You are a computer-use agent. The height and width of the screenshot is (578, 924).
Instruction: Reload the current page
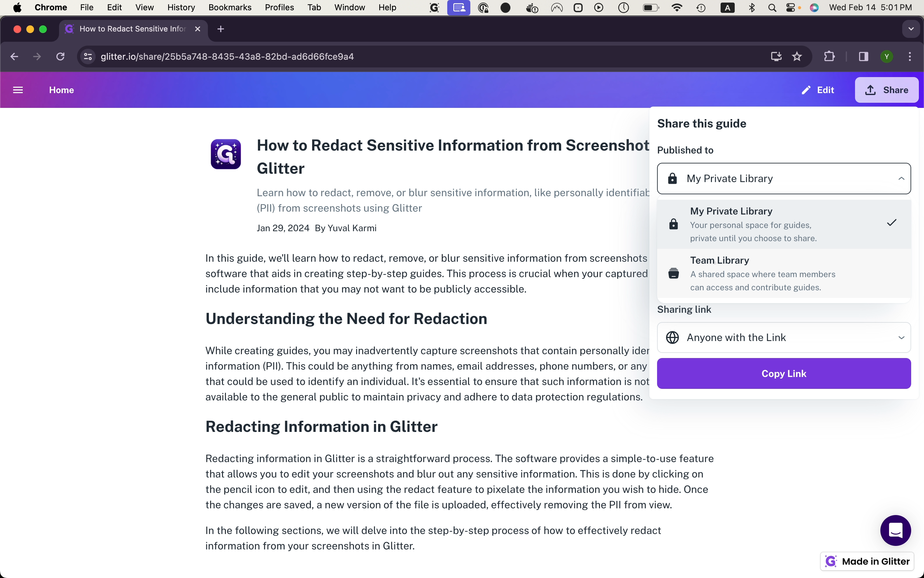point(60,57)
